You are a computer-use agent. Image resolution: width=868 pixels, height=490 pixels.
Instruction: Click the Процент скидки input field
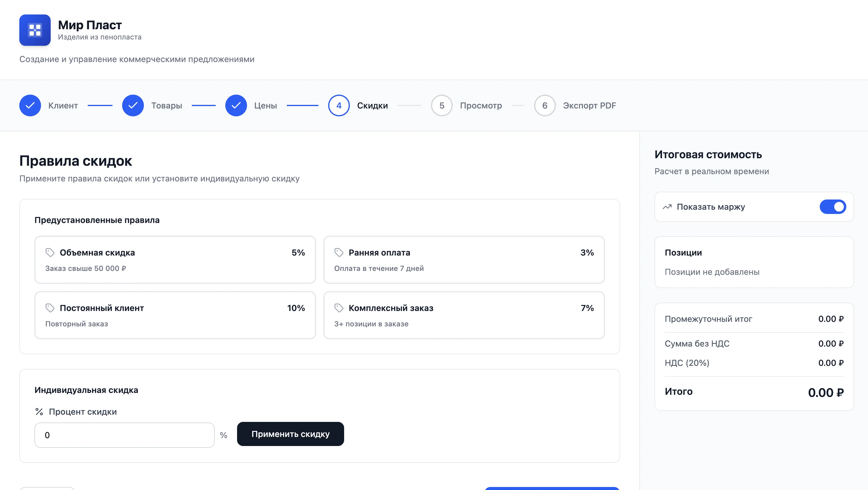click(124, 435)
